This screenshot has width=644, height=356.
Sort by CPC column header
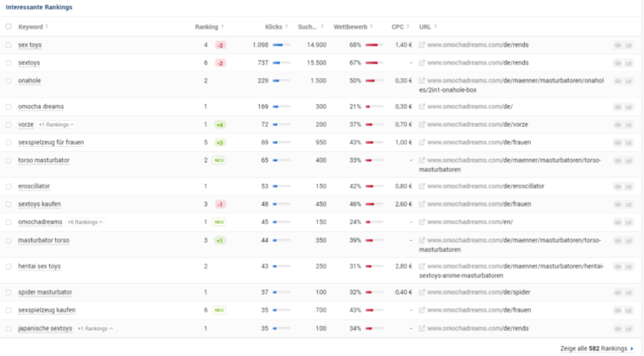(x=397, y=27)
